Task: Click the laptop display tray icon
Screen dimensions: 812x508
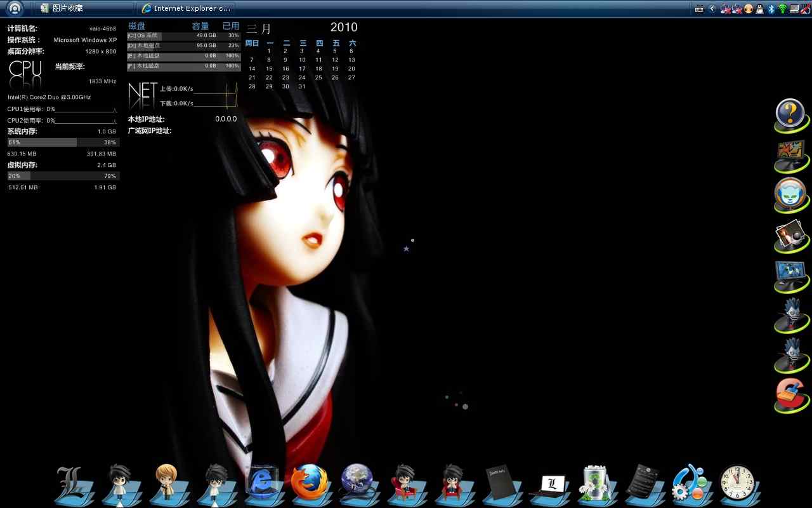Action: [794, 9]
